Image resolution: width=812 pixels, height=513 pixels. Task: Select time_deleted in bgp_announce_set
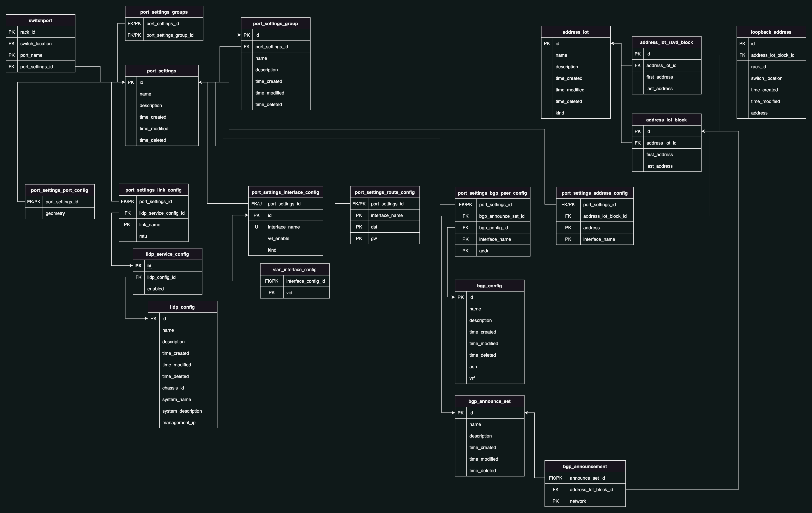pyautogui.click(x=489, y=470)
